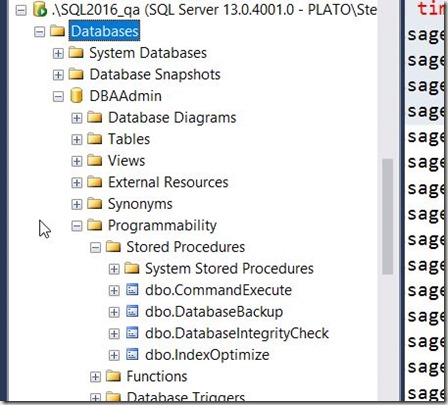Expand the Database Diagrams folder
This screenshot has width=448, height=405.
[77, 118]
